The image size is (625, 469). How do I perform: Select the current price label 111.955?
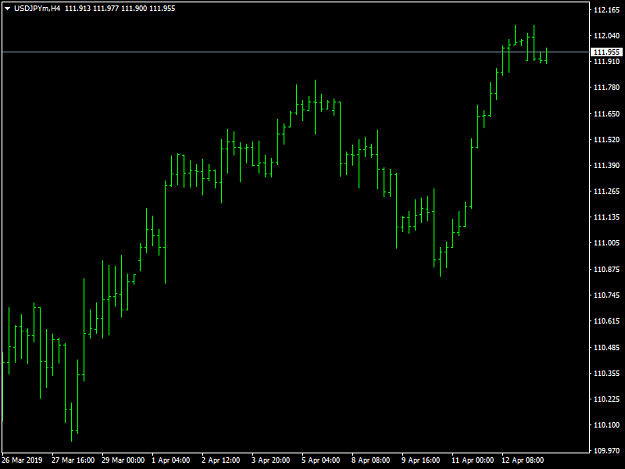point(607,52)
